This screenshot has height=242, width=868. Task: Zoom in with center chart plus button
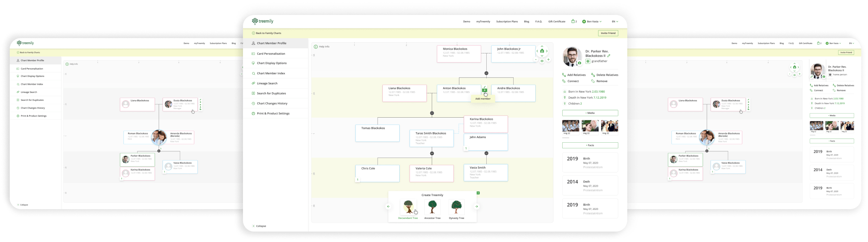(548, 60)
